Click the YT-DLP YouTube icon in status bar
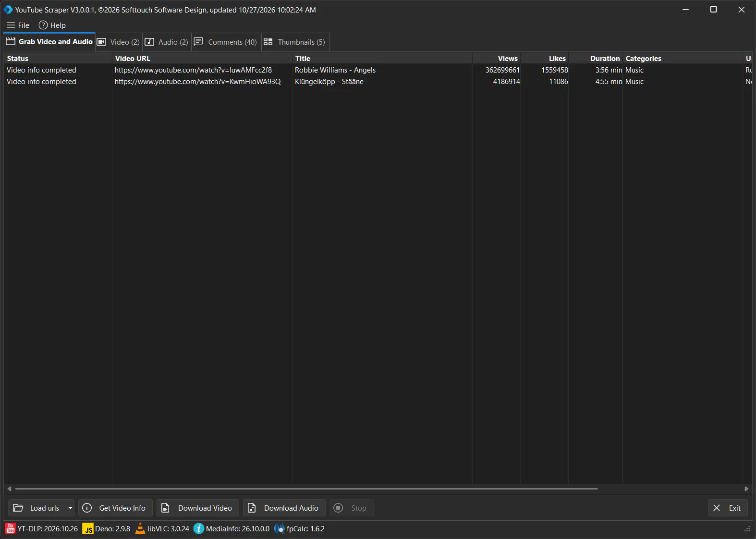The width and height of the screenshot is (756, 539). (x=11, y=528)
